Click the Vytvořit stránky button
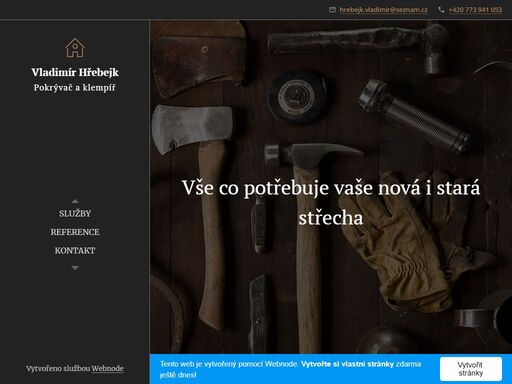This screenshot has height=384, width=512. tap(471, 369)
